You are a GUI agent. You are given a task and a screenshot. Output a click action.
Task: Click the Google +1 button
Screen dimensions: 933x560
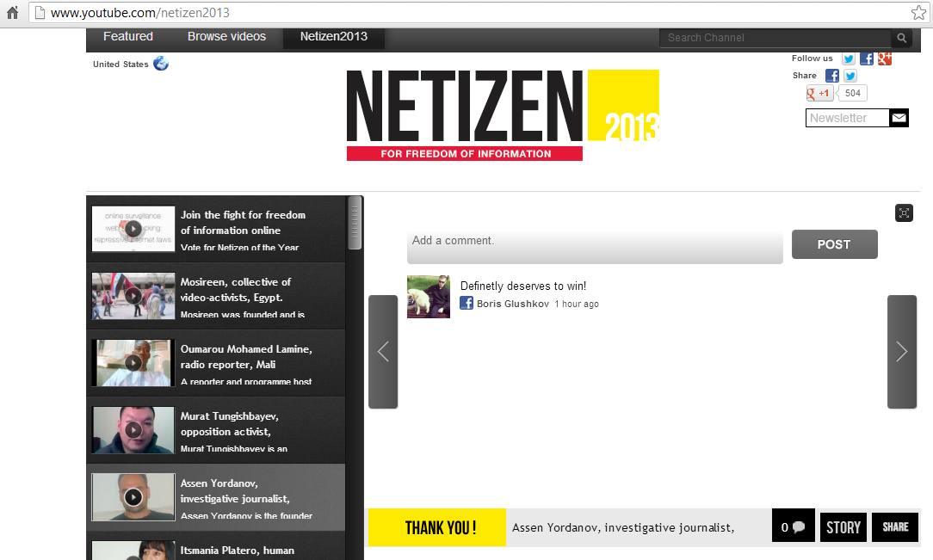pyautogui.click(x=819, y=93)
